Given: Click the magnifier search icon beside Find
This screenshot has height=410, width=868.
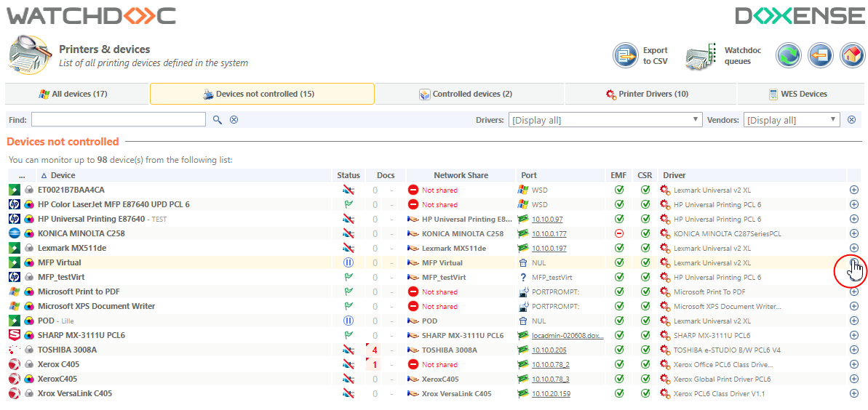Looking at the screenshot, I should point(218,119).
